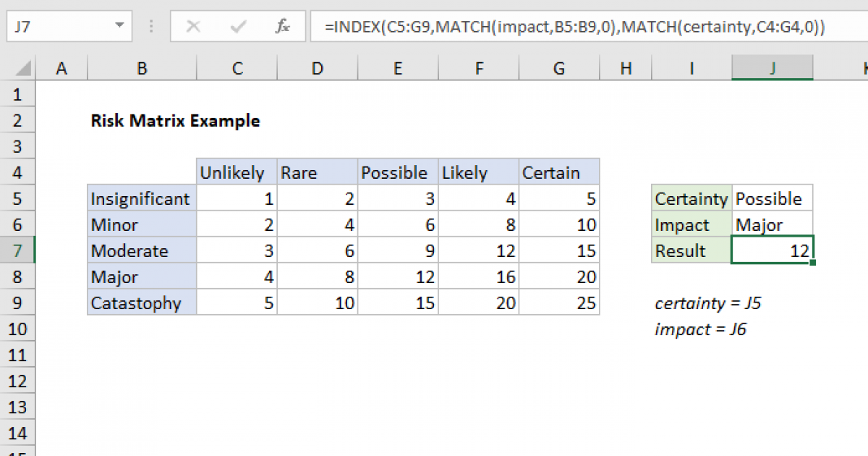
Task: Click the Enter checkmark in formula bar
Action: (x=237, y=27)
